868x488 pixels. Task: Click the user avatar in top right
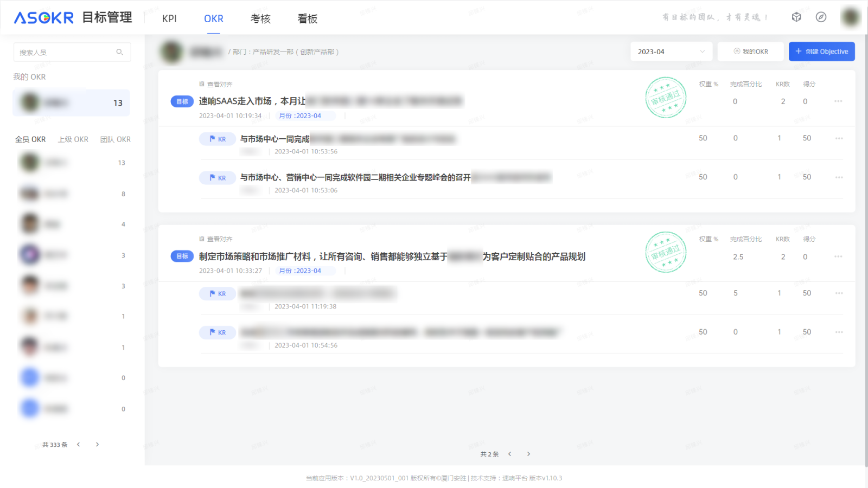(x=850, y=17)
